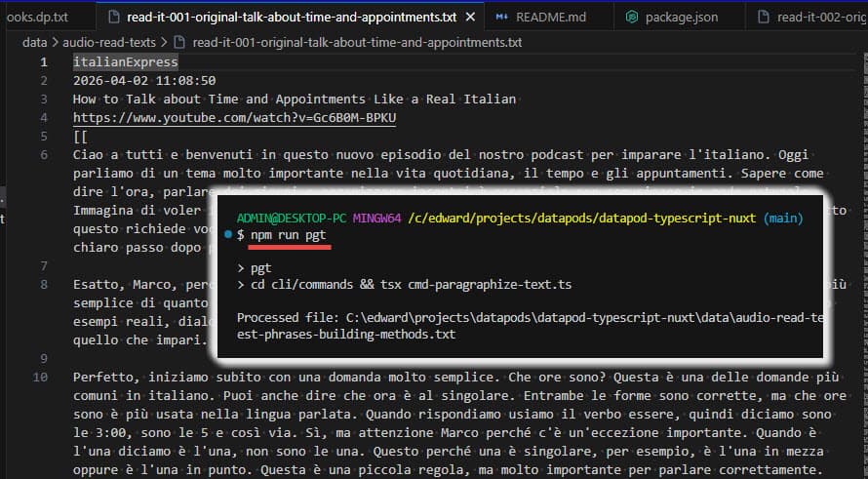Click the read-it-001 tab file icon
868x479 pixels.
tap(113, 18)
